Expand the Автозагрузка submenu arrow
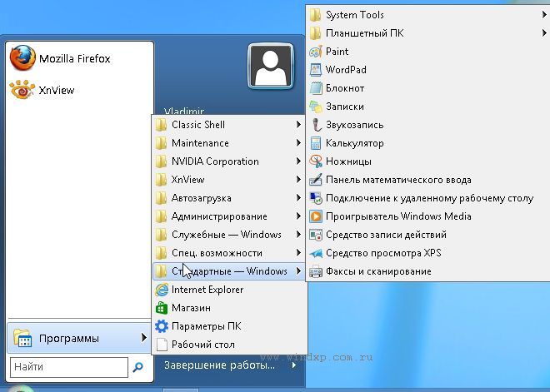This screenshot has width=550, height=392. (298, 197)
